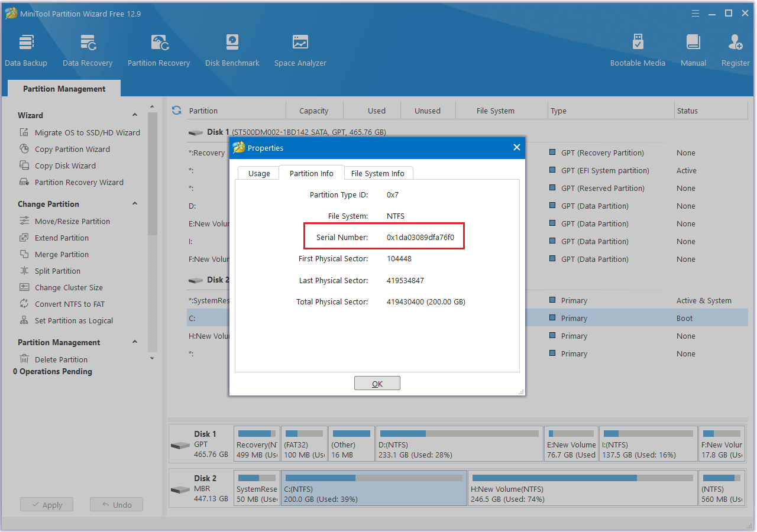The width and height of the screenshot is (757, 532).
Task: Switch to Usage tab in Properties
Action: 259,173
